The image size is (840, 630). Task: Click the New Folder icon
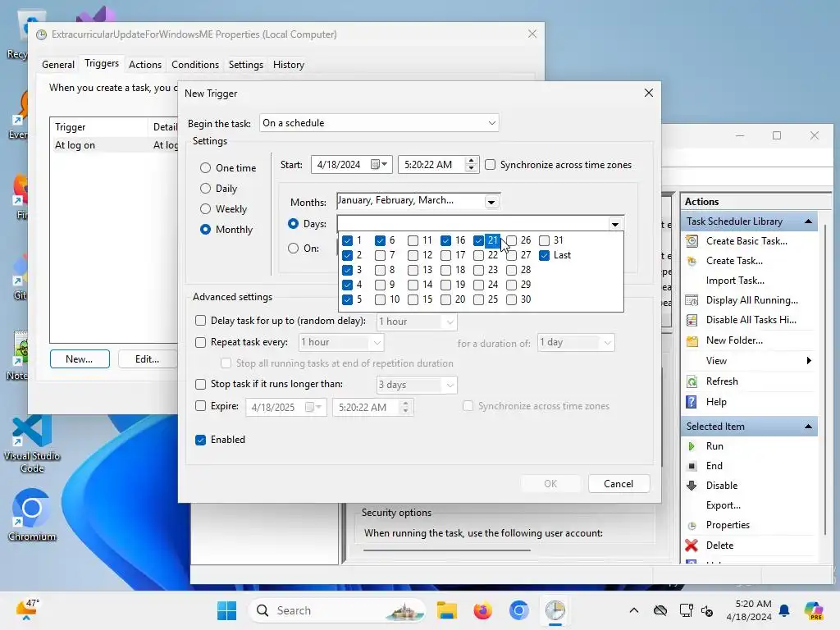point(692,340)
